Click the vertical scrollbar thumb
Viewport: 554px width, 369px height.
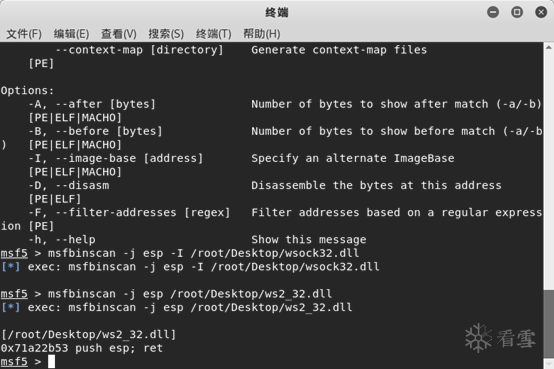coord(548,324)
